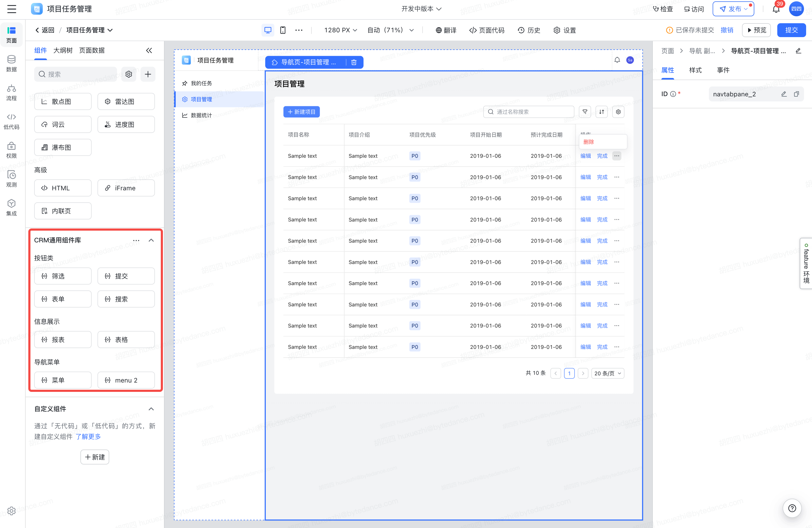Image resolution: width=812 pixels, height=528 pixels.
Task: Click 新建 custom component button
Action: (x=95, y=457)
